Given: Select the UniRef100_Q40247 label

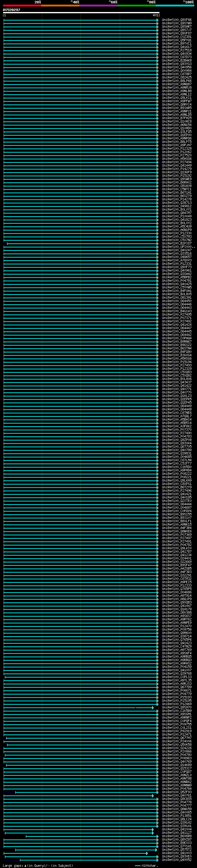Looking at the screenshot, I should [x=177, y=250].
